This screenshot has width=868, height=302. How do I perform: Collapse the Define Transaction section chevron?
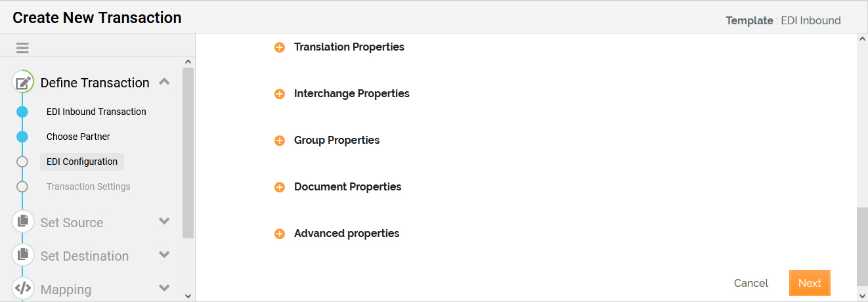(165, 82)
